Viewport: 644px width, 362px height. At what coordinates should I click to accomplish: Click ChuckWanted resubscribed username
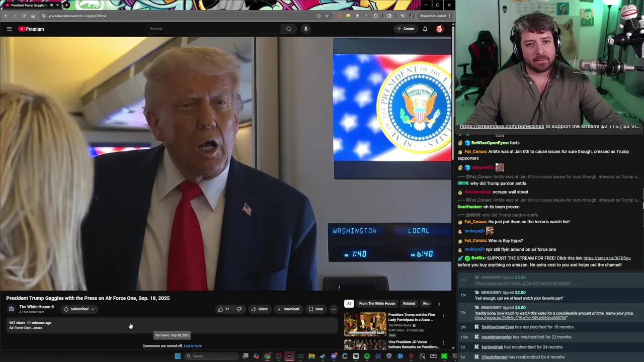point(494,357)
